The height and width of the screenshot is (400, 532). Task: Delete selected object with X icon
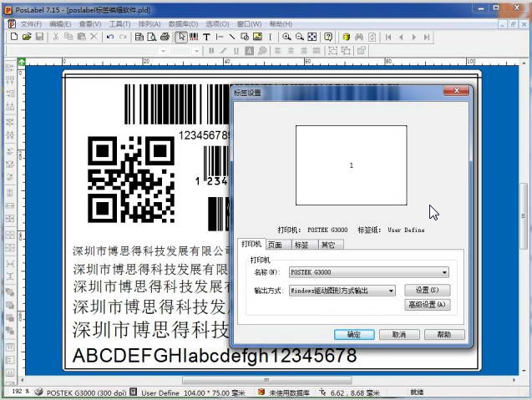coord(94,37)
